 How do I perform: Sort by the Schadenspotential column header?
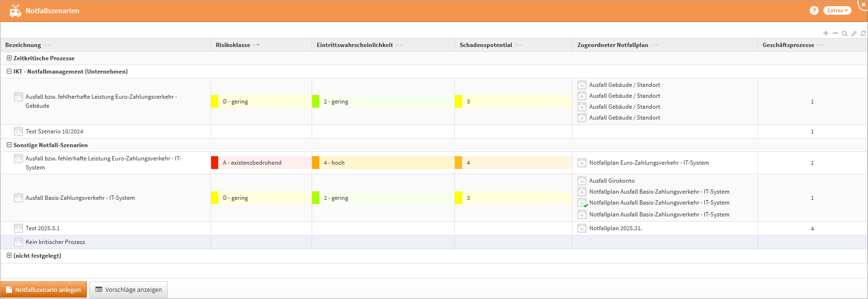click(486, 45)
